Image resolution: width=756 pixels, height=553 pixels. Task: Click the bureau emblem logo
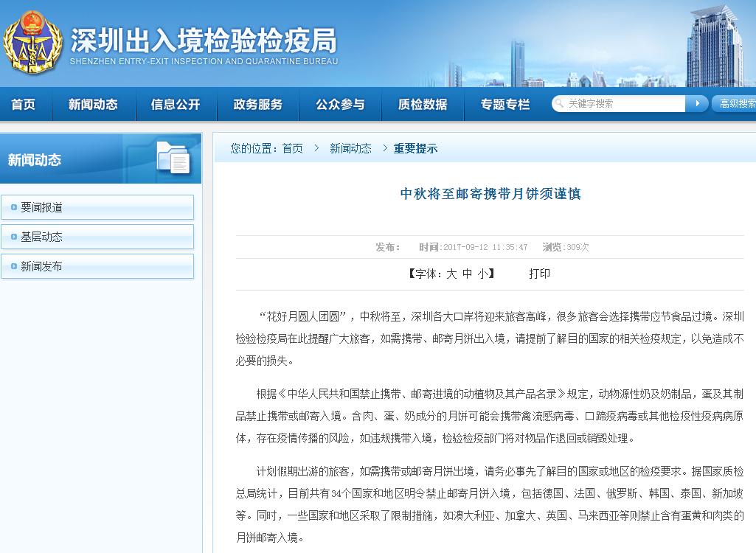click(x=32, y=42)
